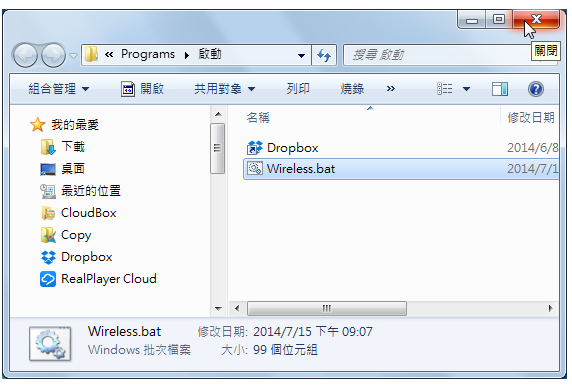Open 桌面 in favorites
The image size is (572, 386).
click(73, 169)
